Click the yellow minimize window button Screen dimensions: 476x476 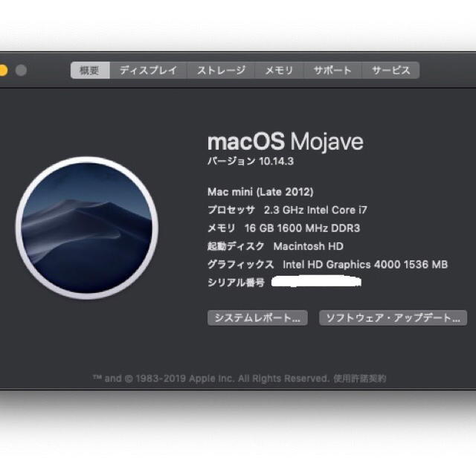point(2,71)
